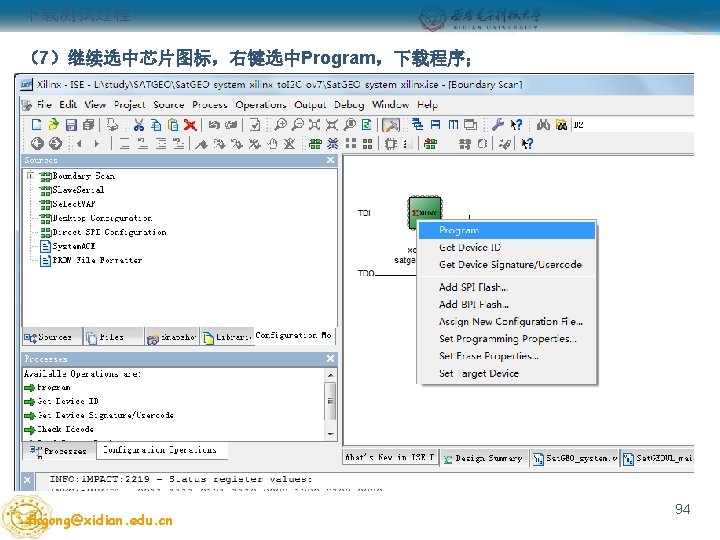720x540 pixels.
Task: Click the binoculars find icon
Action: pyautogui.click(x=543, y=124)
